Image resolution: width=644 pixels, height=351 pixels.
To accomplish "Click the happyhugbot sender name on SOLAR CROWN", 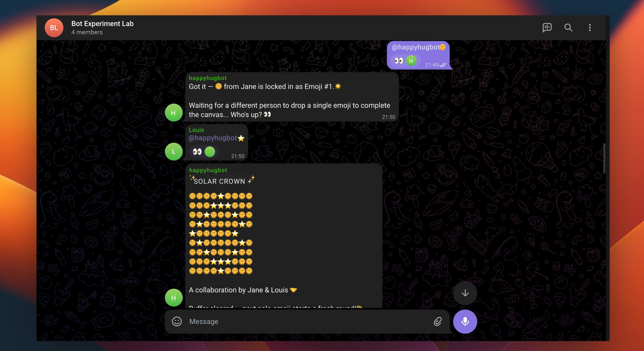I will (x=208, y=170).
